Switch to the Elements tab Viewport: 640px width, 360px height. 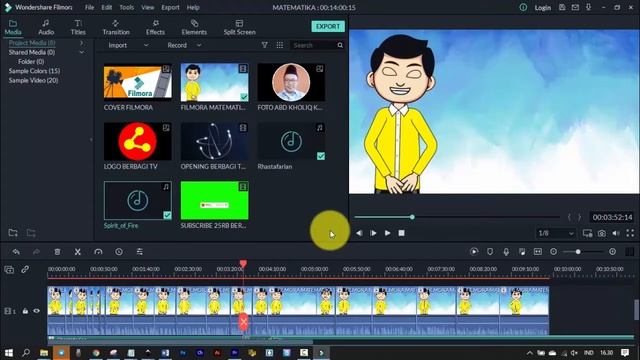[x=194, y=27]
